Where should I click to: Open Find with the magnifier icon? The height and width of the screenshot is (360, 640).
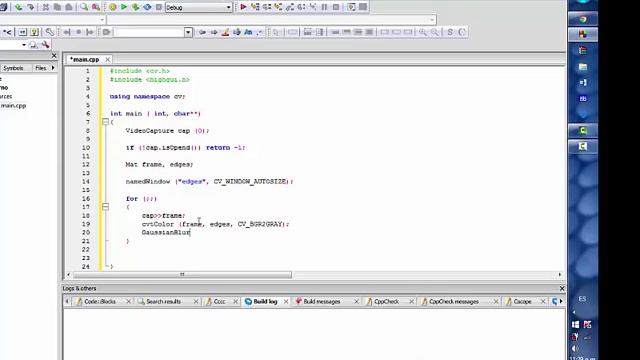point(84,7)
